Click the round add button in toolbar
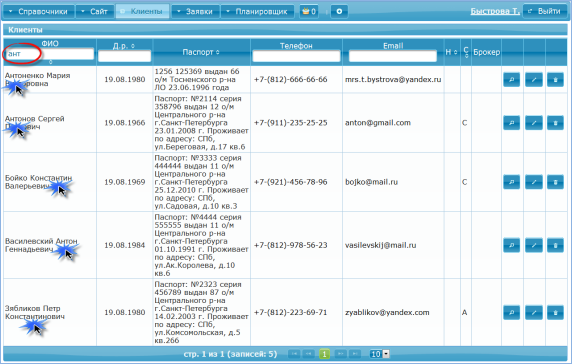Image resolution: width=572 pixels, height=364 pixels. [339, 11]
